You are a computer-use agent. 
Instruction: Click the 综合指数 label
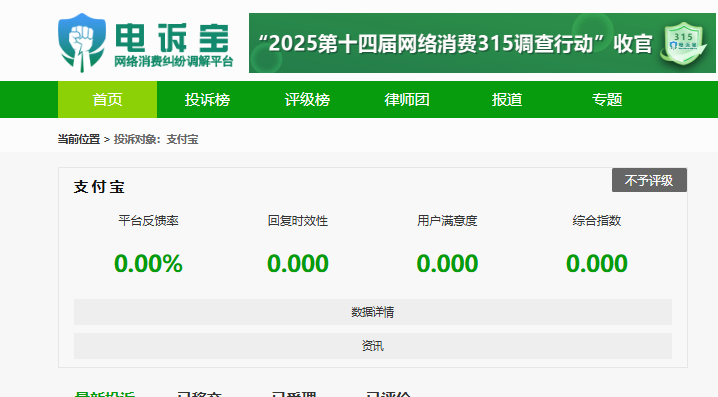coord(597,221)
